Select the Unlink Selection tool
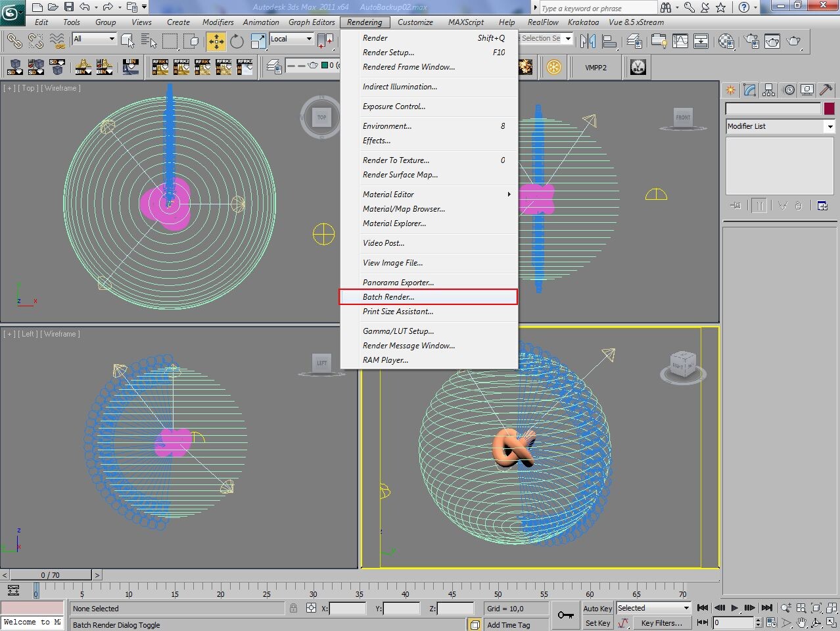The image size is (840, 631). coord(35,41)
